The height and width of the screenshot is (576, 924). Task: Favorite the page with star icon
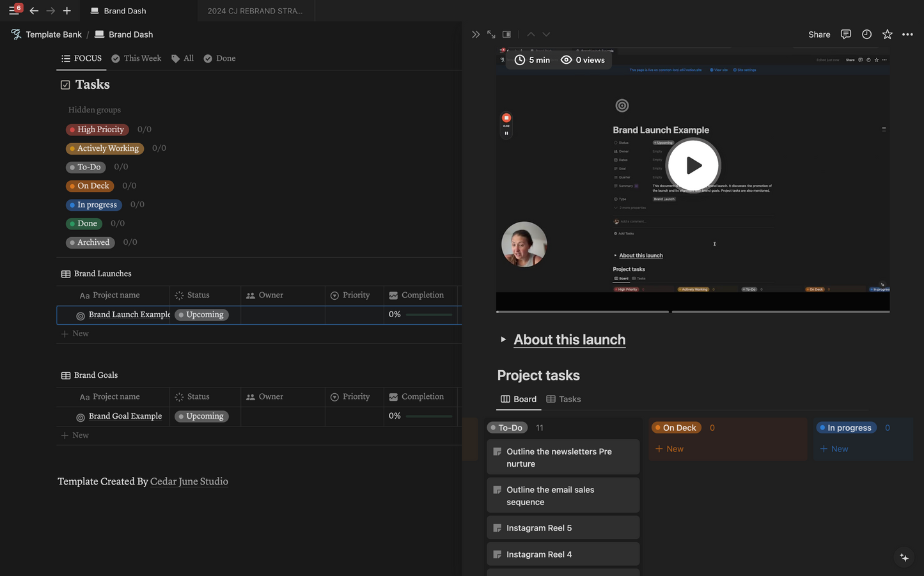pyautogui.click(x=888, y=35)
